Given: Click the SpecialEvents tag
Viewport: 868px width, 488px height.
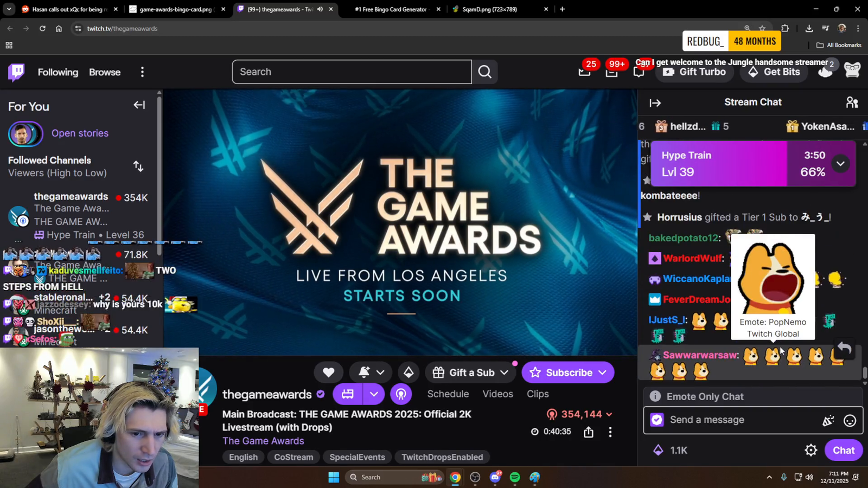Looking at the screenshot, I should 358,457.
